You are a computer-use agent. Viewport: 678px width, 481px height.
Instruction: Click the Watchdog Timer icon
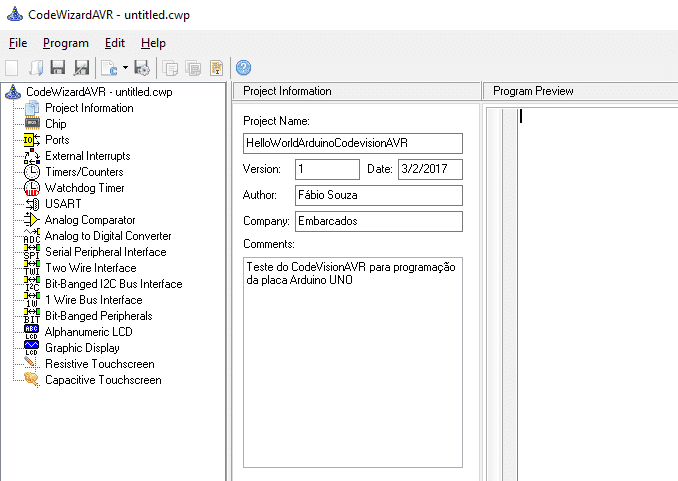[x=32, y=188]
